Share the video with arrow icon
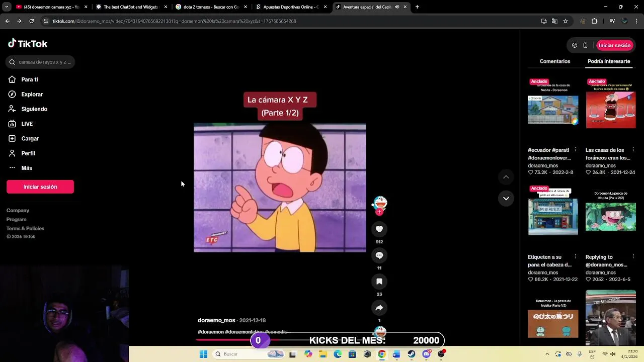 pyautogui.click(x=379, y=308)
